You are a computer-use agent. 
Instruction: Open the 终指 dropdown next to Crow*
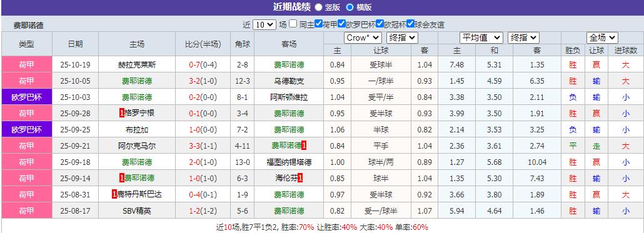click(402, 37)
